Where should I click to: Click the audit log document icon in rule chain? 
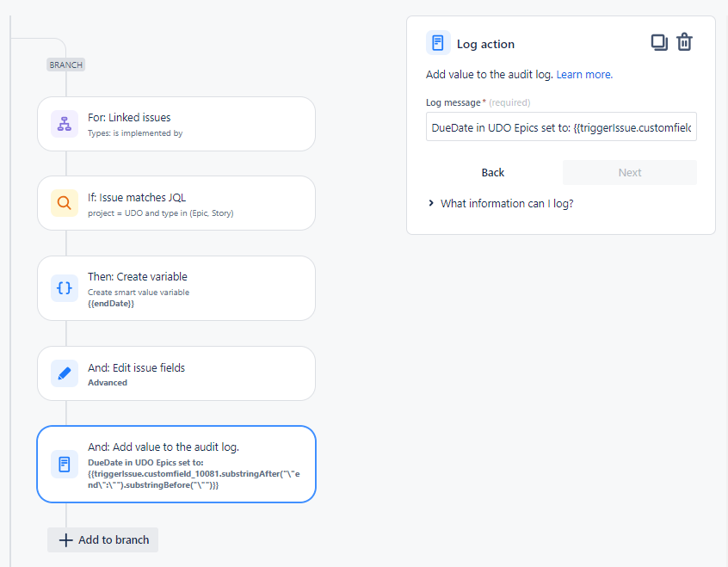tap(65, 464)
